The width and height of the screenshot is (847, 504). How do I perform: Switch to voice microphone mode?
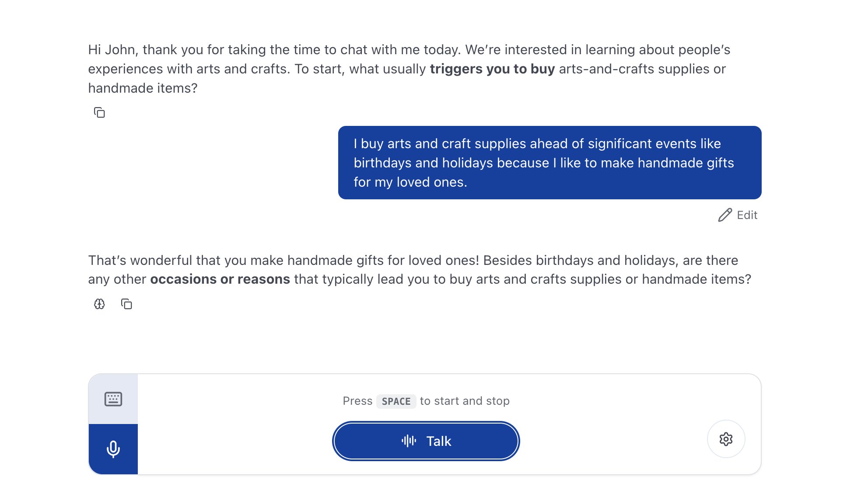(x=113, y=449)
